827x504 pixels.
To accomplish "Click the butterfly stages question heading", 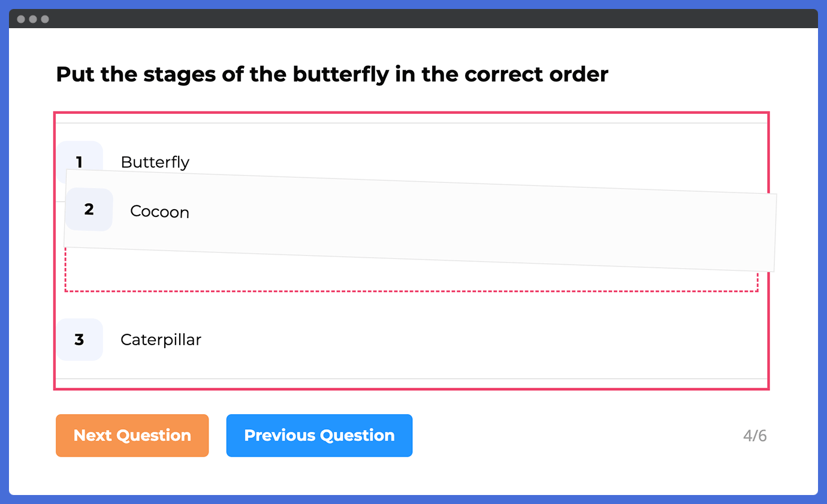I will pyautogui.click(x=332, y=75).
